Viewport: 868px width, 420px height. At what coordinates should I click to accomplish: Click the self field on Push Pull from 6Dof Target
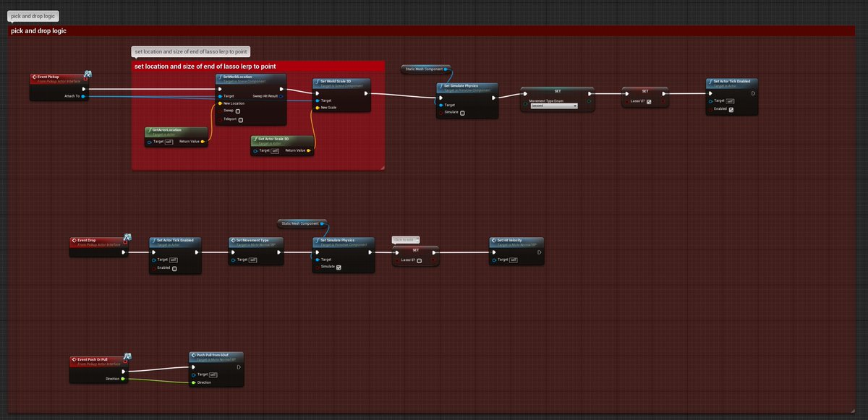pos(214,374)
